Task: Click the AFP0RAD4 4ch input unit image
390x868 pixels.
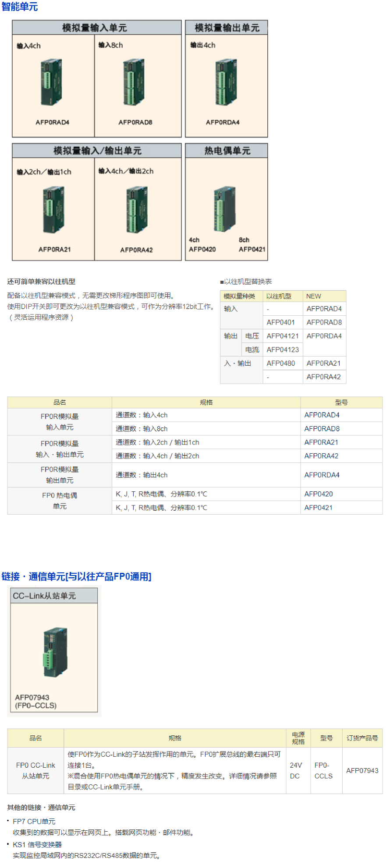Action: pyautogui.click(x=52, y=83)
